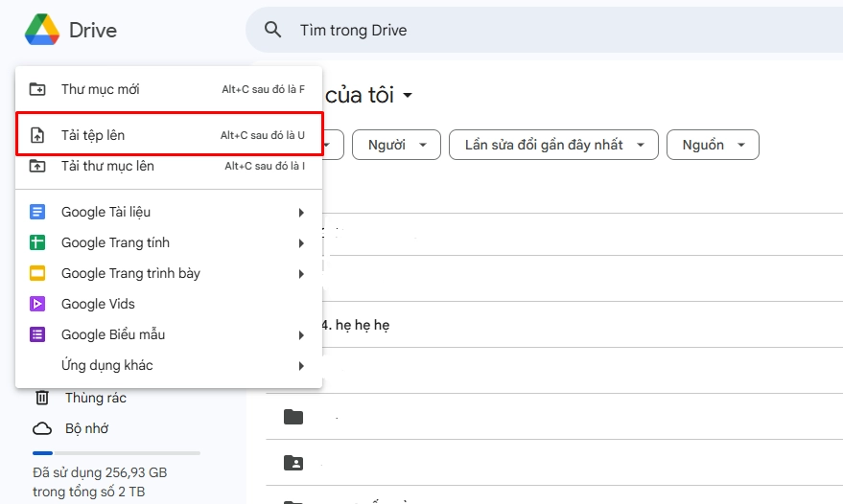843x504 pixels.
Task: Click the Google Vids purple icon
Action: point(37,304)
